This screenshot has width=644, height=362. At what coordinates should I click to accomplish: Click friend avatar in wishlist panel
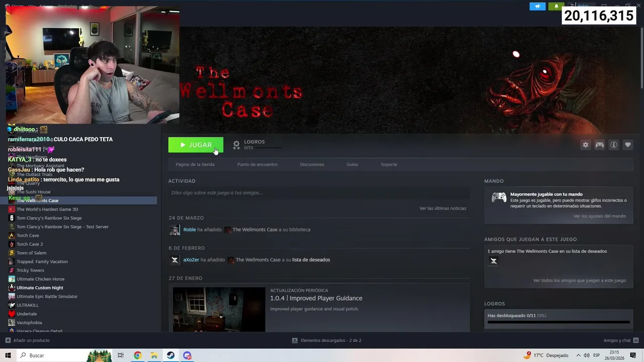tap(494, 261)
